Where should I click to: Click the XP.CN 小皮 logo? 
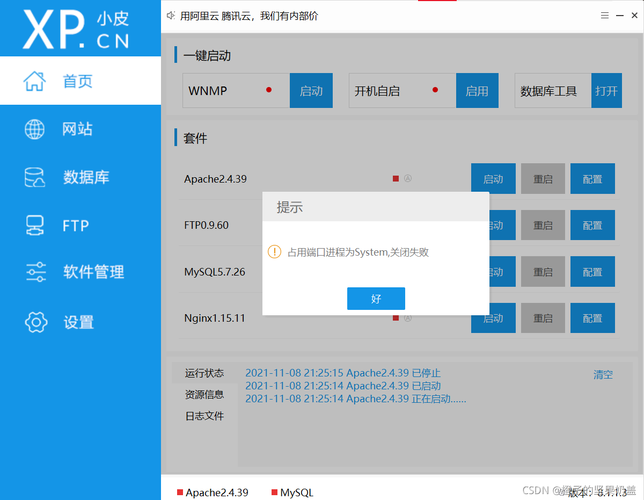pyautogui.click(x=76, y=29)
